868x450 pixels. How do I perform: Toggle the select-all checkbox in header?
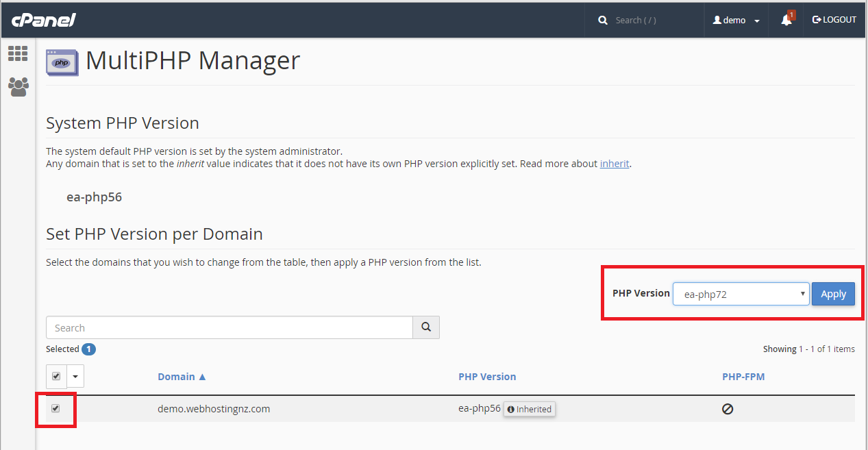click(56, 376)
